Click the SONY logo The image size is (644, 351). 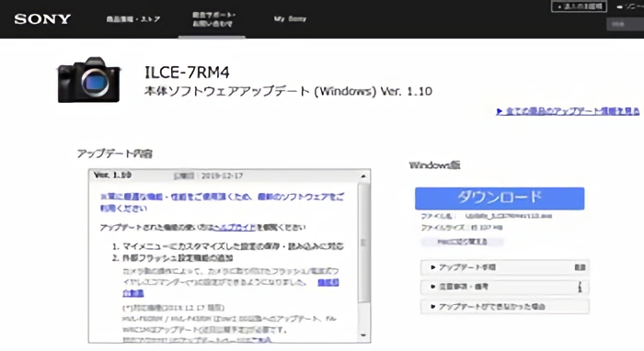(x=42, y=19)
